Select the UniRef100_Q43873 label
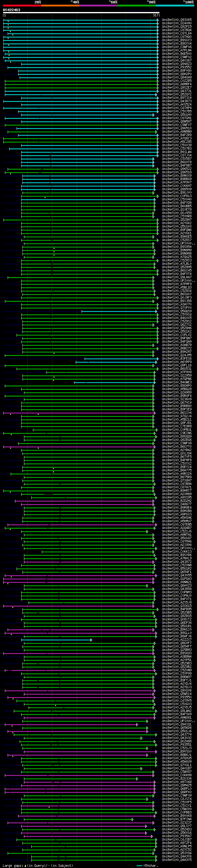Screen dimensions: 197x868 click(x=177, y=101)
